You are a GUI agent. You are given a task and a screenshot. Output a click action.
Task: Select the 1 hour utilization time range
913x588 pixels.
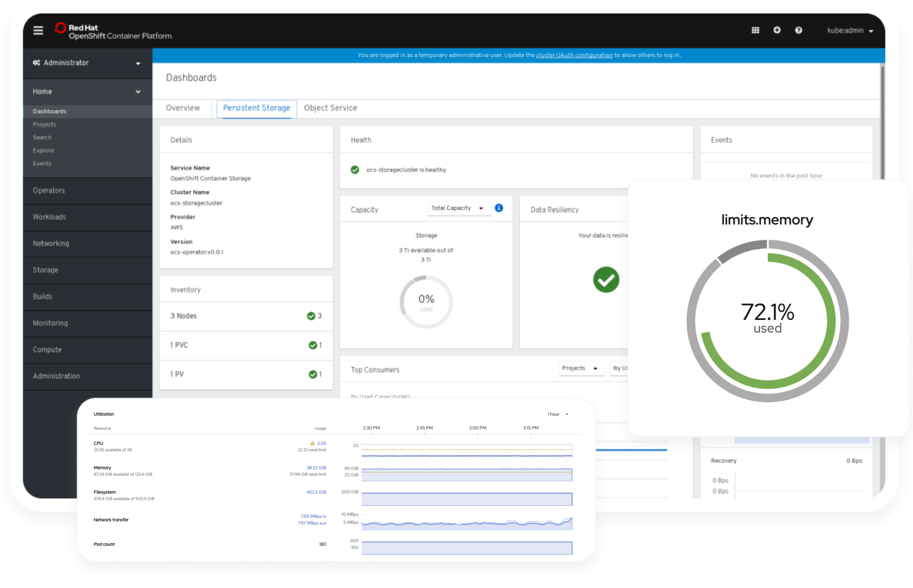point(558,414)
